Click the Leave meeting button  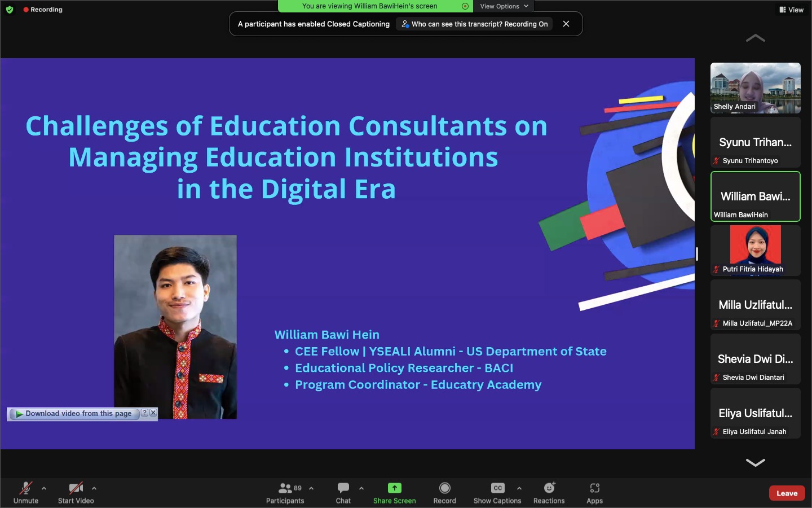(x=787, y=493)
